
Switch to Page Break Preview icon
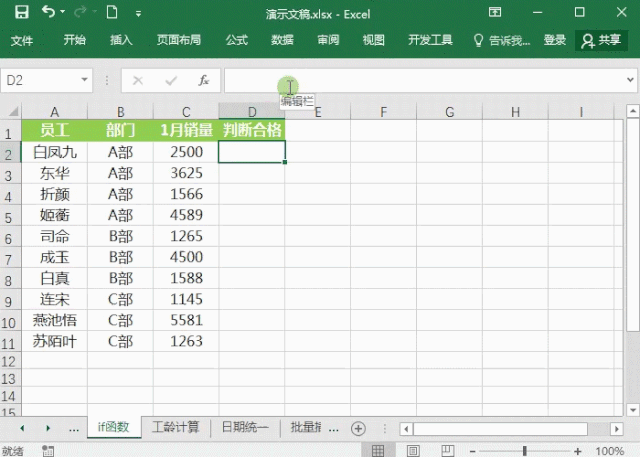point(448,450)
